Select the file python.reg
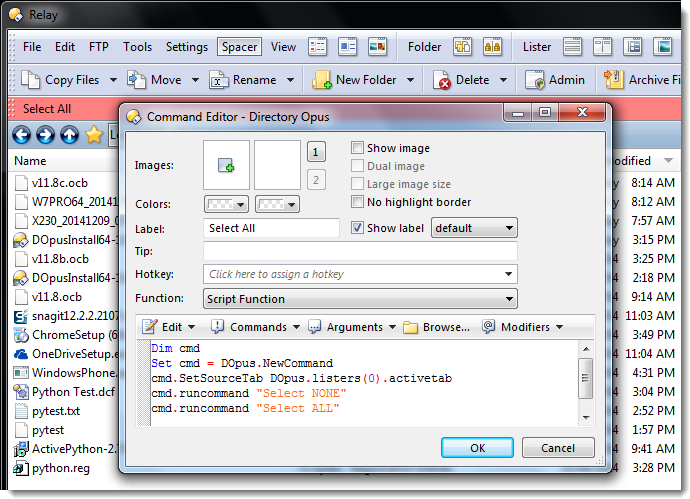The width and height of the screenshot is (690, 499). point(61,468)
